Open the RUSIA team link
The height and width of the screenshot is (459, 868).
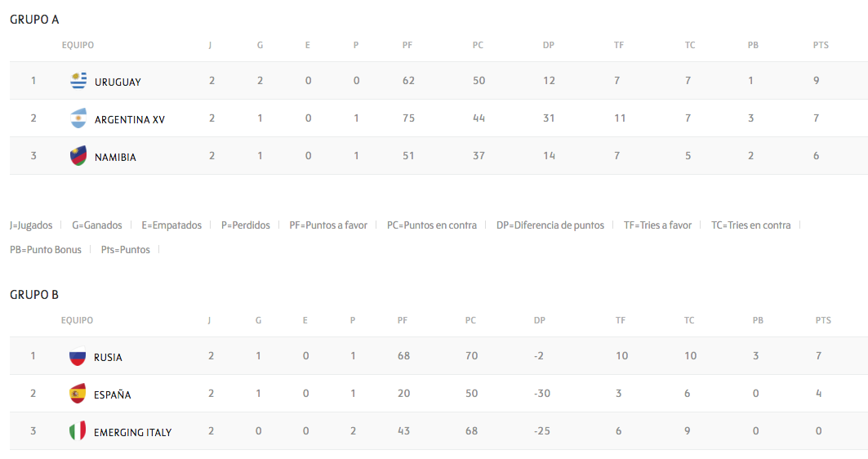108,357
